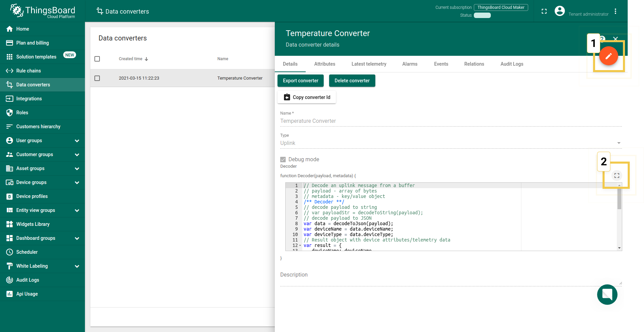Toggle the Debug mode checkbox
This screenshot has width=644, height=332.
pos(283,160)
